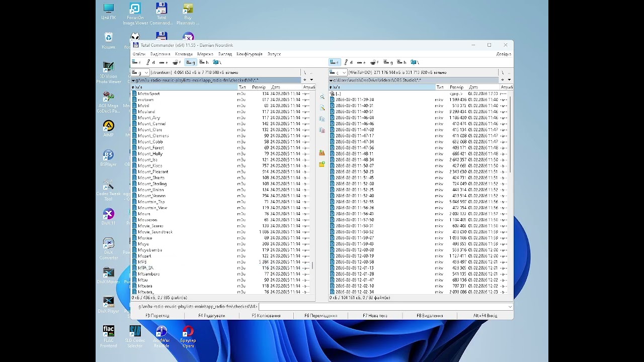
Task: Select drive h in left drive bar
Action: click(204, 62)
